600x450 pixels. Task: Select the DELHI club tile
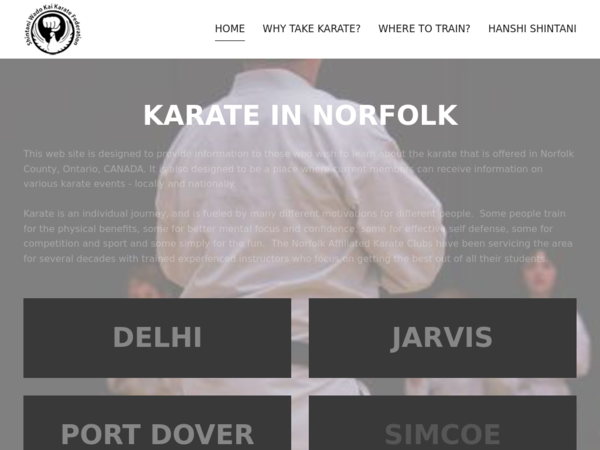coord(157,338)
